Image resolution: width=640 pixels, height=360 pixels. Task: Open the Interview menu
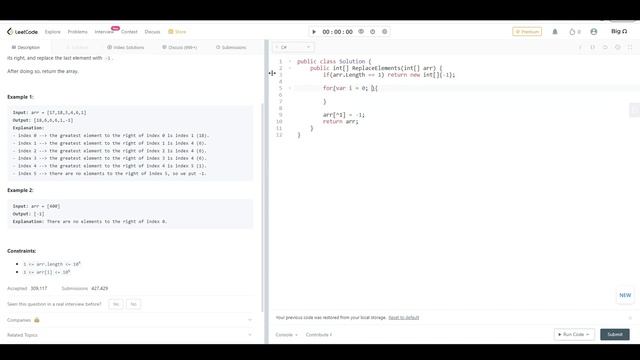coord(104,31)
